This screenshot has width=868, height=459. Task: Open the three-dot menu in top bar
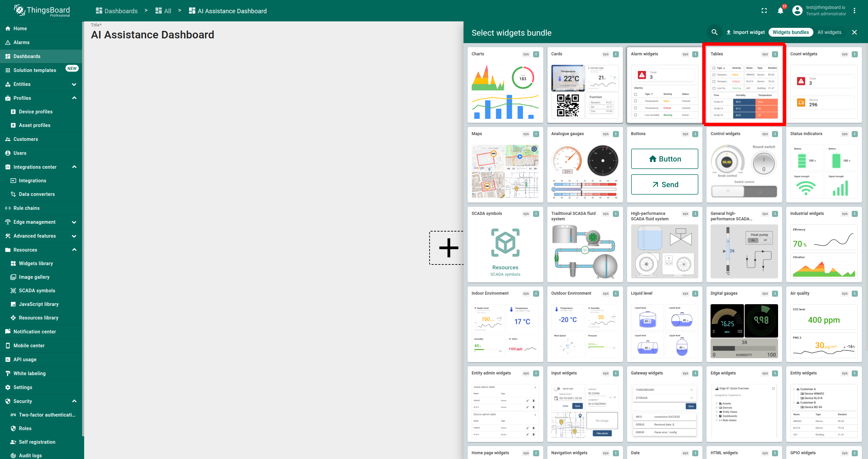pyautogui.click(x=854, y=11)
